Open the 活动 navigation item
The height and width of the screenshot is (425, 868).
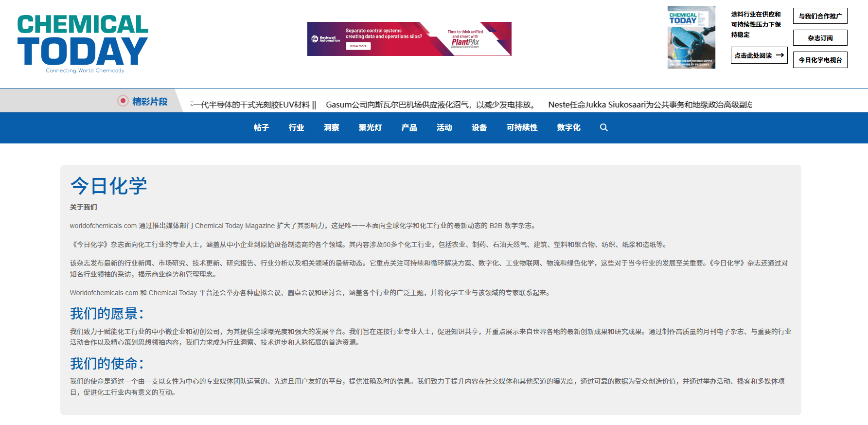(x=444, y=127)
